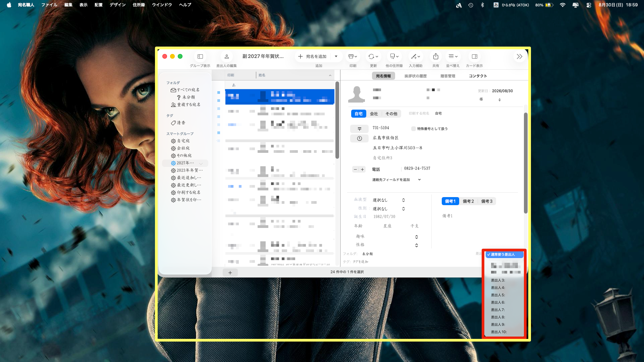
Task: Open Wi-Fi status in menu bar
Action: tap(562, 5)
